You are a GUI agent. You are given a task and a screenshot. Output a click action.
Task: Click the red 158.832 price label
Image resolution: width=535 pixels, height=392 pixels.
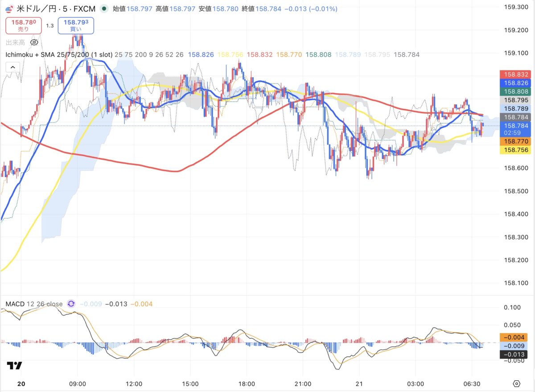tap(516, 75)
